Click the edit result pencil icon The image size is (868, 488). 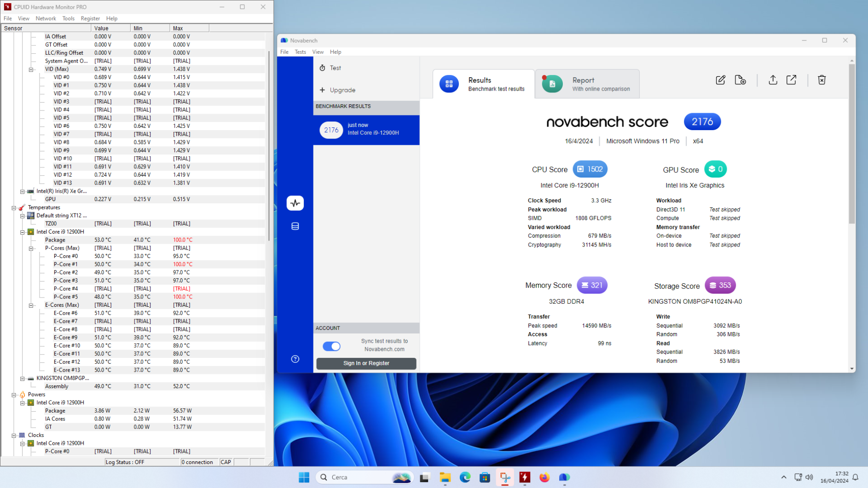(x=720, y=80)
